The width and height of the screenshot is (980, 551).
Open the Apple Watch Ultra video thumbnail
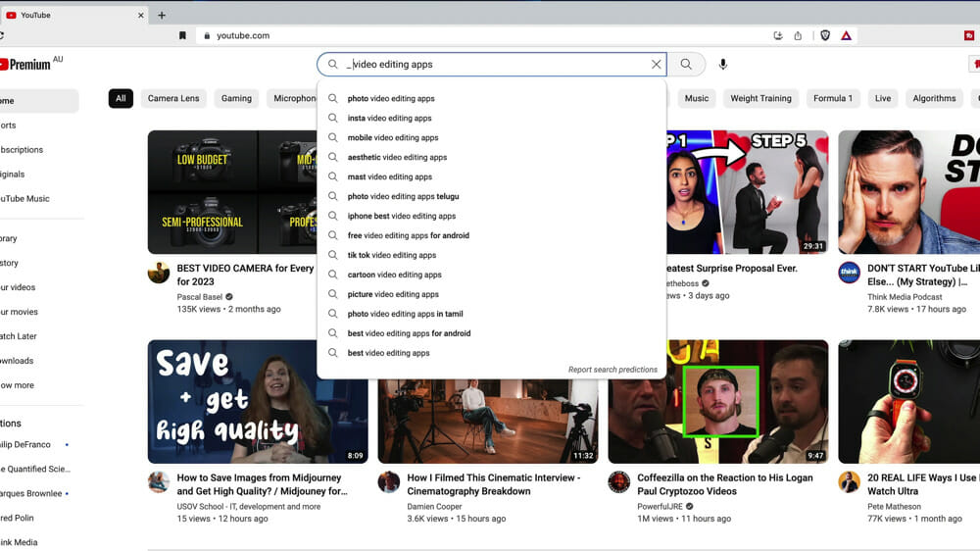point(908,402)
